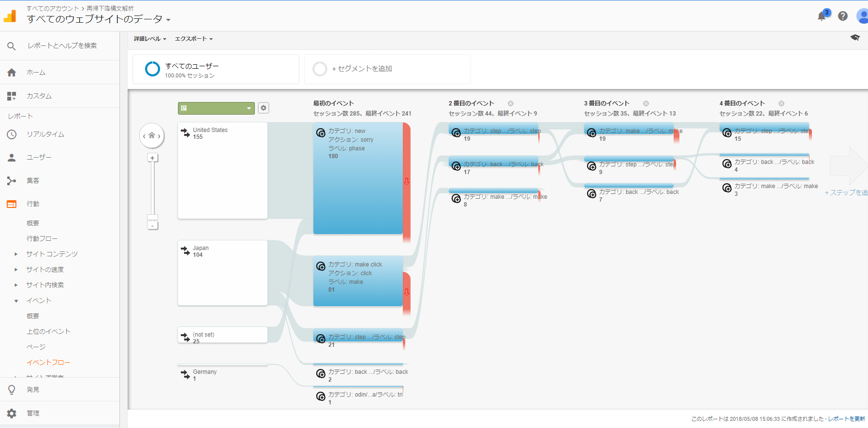Click the ホーム home icon

coord(12,73)
